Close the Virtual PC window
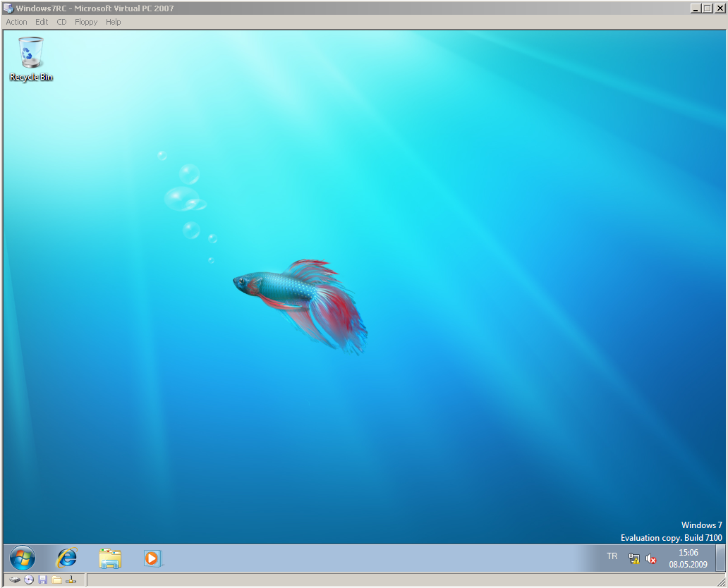The image size is (728, 588). click(719, 8)
